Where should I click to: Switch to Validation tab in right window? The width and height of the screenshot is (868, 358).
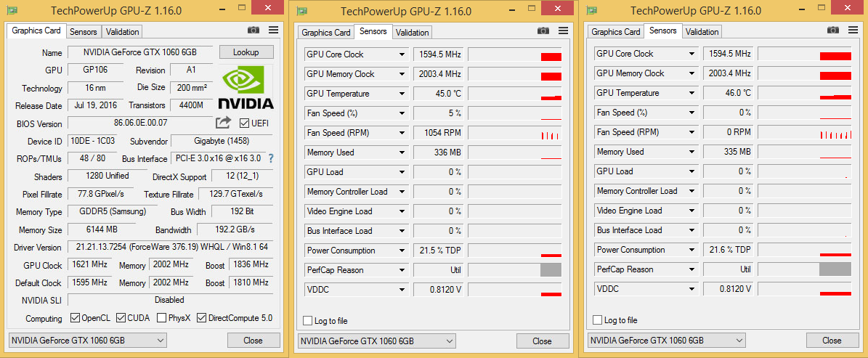click(x=702, y=31)
